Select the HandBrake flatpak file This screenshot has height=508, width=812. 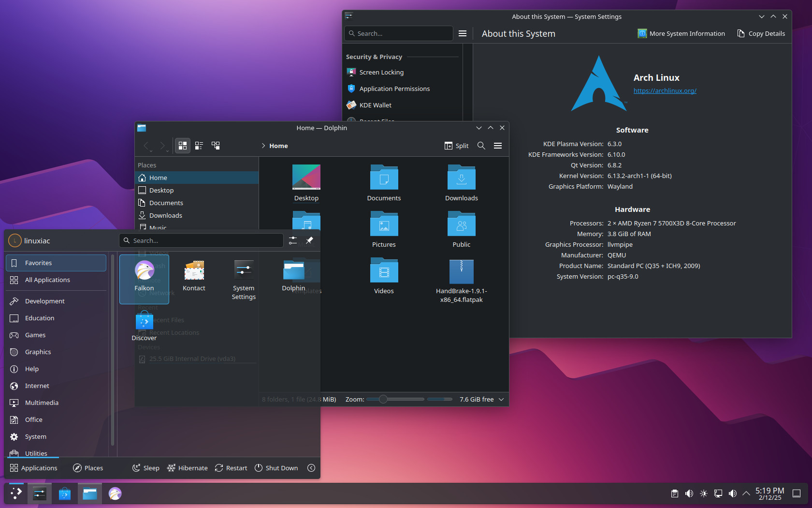point(462,281)
